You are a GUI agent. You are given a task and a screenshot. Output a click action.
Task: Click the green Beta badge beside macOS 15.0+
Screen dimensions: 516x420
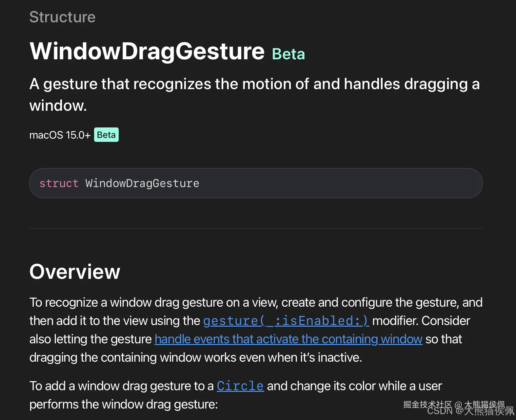point(106,135)
